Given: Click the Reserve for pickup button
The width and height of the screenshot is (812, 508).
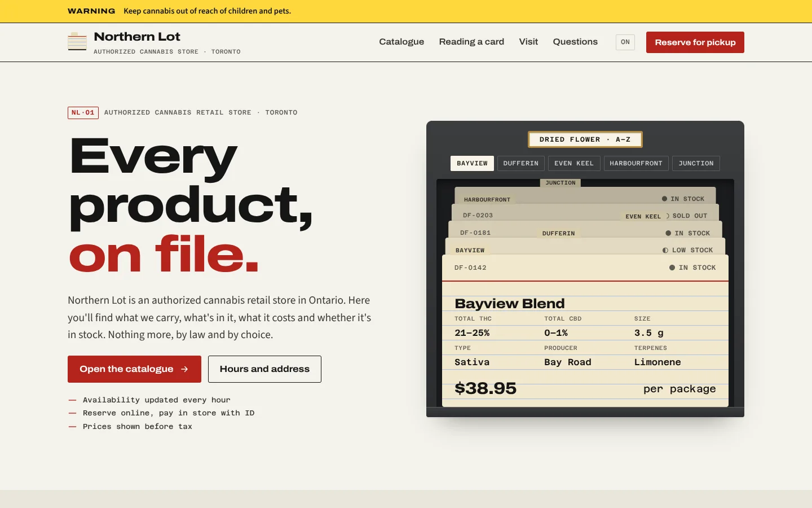Looking at the screenshot, I should [x=695, y=42].
